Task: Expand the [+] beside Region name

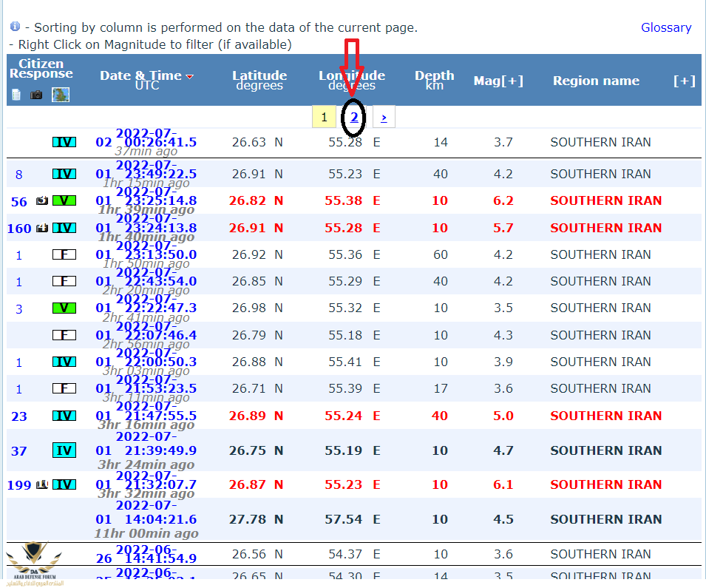Action: click(x=684, y=81)
